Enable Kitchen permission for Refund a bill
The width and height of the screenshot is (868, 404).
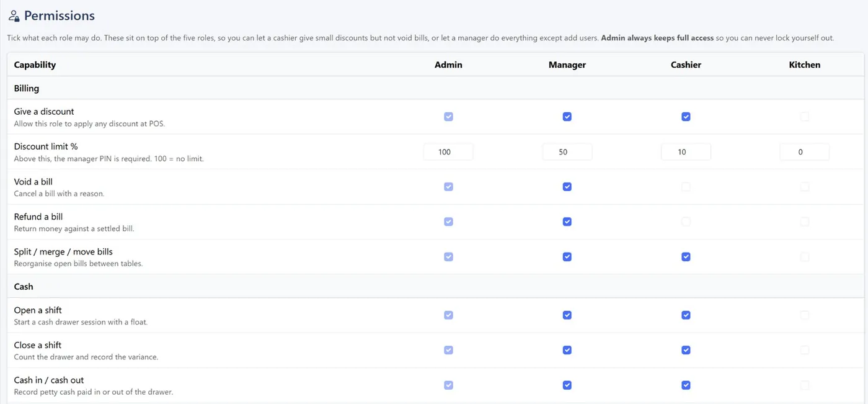804,222
